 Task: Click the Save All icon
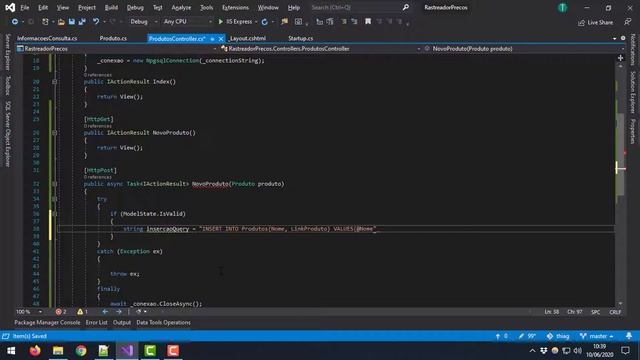tap(82, 22)
